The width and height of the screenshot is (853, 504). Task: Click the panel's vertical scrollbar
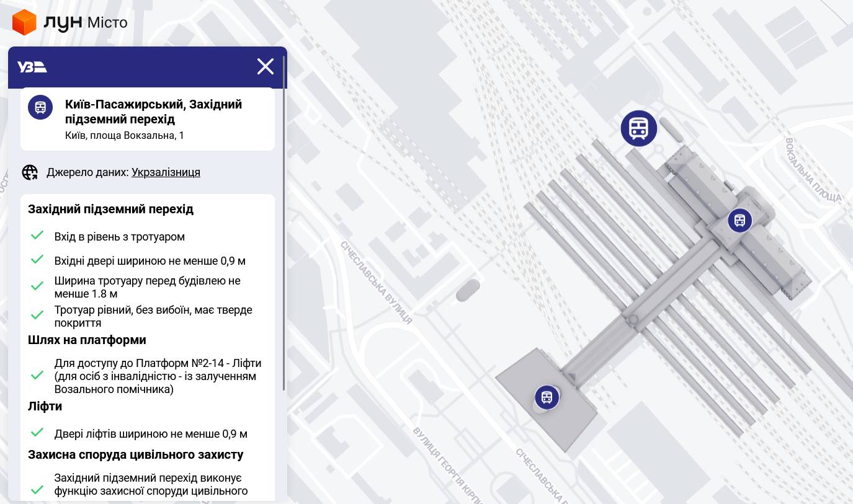(284, 223)
